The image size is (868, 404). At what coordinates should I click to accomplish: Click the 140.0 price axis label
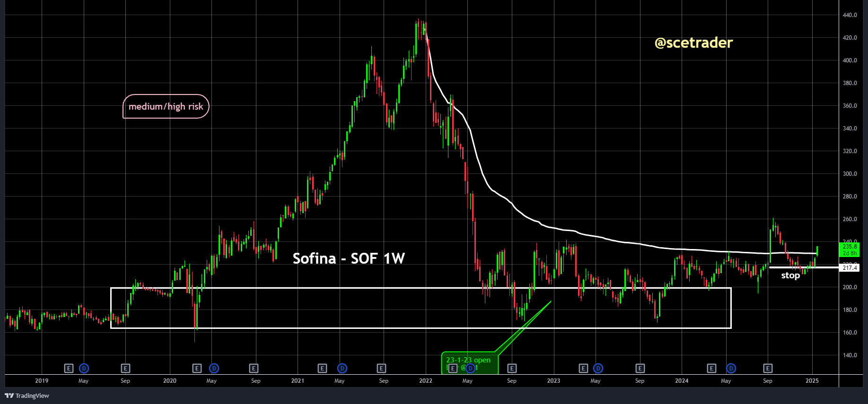[850, 355]
